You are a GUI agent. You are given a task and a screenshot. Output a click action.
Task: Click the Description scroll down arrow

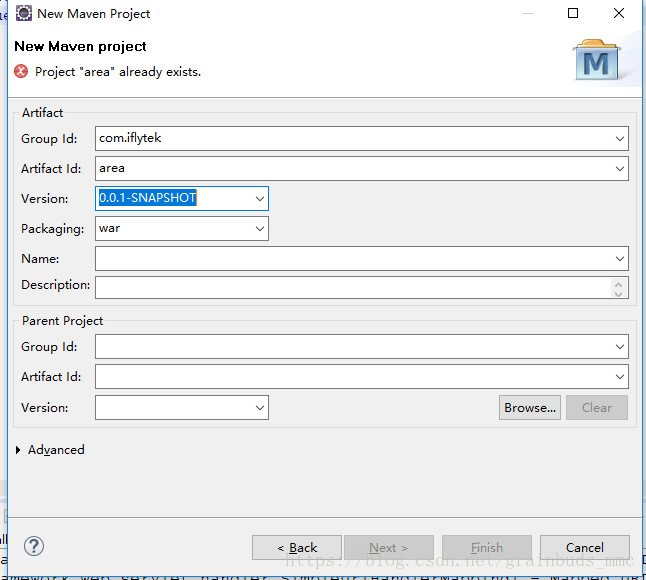click(x=618, y=293)
